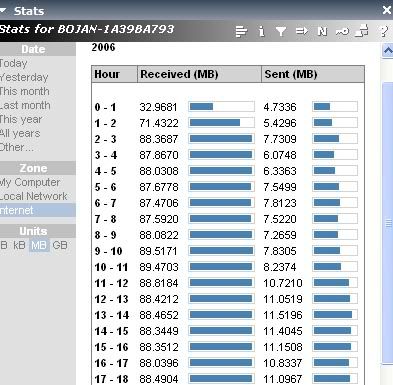The width and height of the screenshot is (393, 385).
Task: Click hour row label 17 - 18
Action: 111,379
